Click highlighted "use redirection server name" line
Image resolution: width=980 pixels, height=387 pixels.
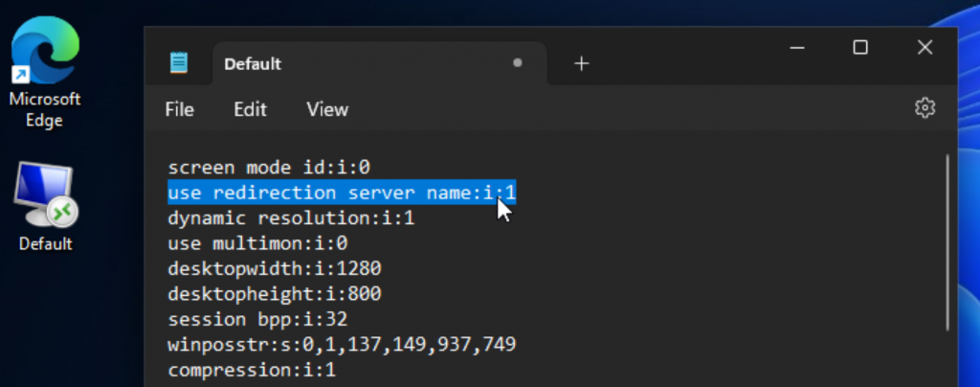coord(342,193)
